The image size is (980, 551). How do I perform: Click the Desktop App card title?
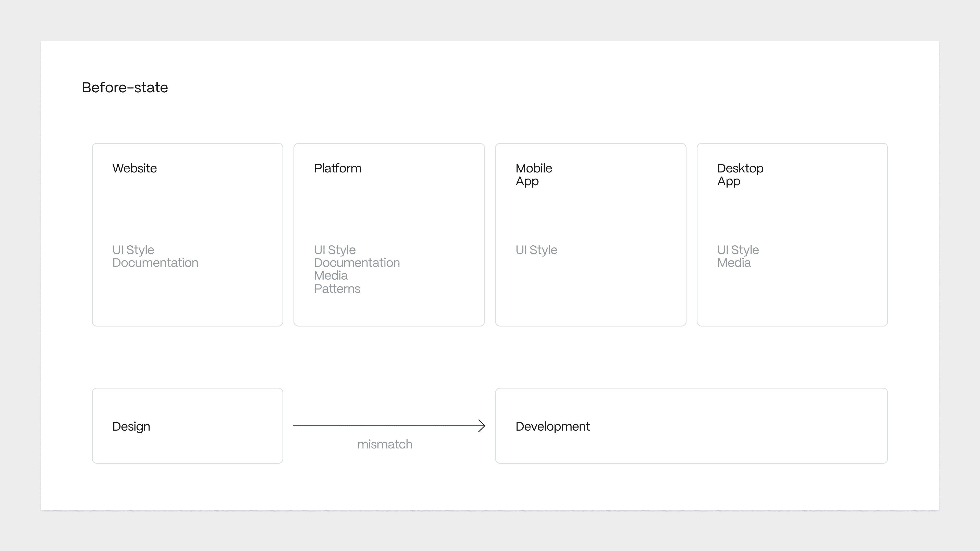point(740,174)
